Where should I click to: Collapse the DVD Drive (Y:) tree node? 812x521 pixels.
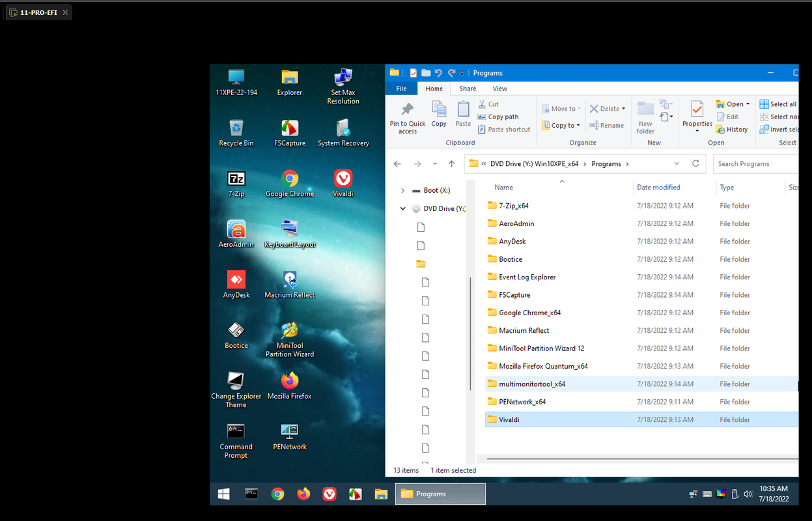point(402,208)
